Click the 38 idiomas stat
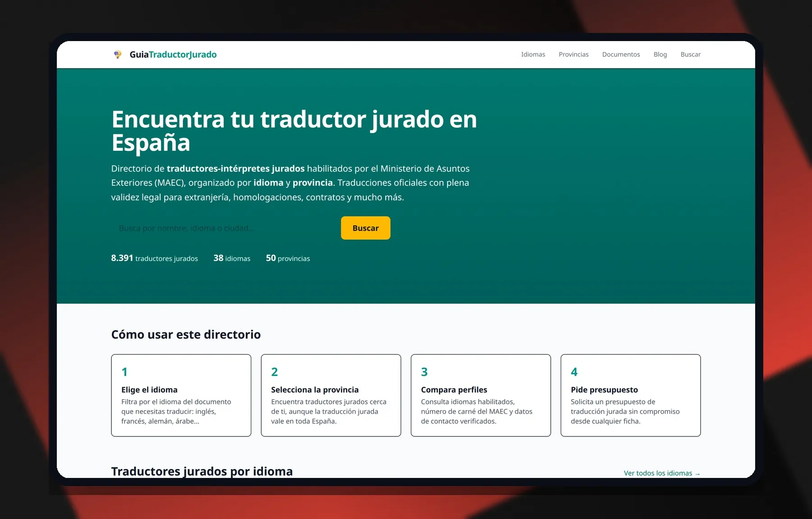Screen dimensions: 812x519 point(232,258)
